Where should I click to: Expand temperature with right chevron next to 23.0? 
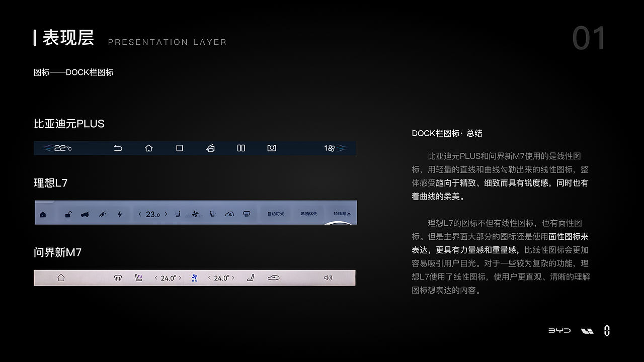pyautogui.click(x=165, y=214)
